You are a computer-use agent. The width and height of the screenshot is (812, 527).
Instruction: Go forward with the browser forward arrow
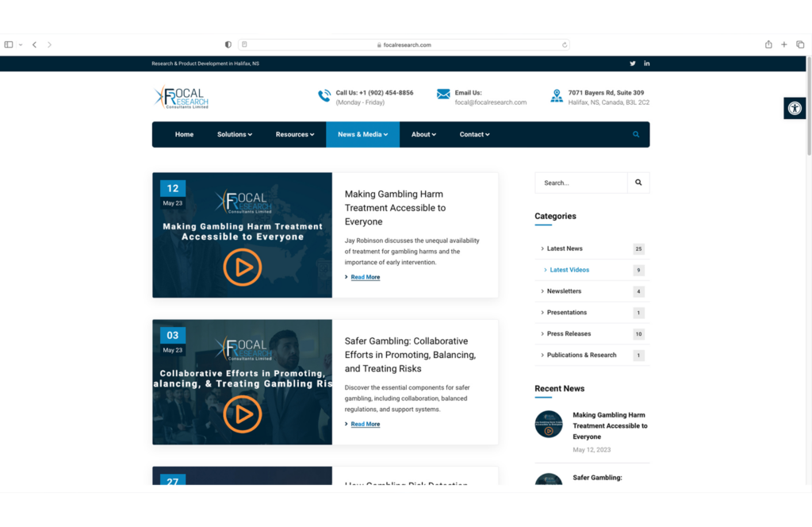tap(50, 44)
